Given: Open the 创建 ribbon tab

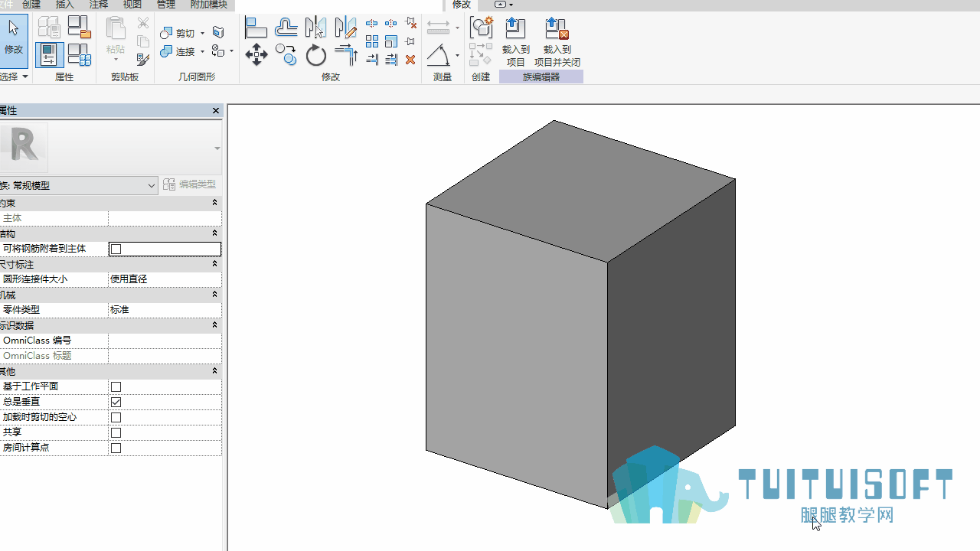Looking at the screenshot, I should point(31,5).
